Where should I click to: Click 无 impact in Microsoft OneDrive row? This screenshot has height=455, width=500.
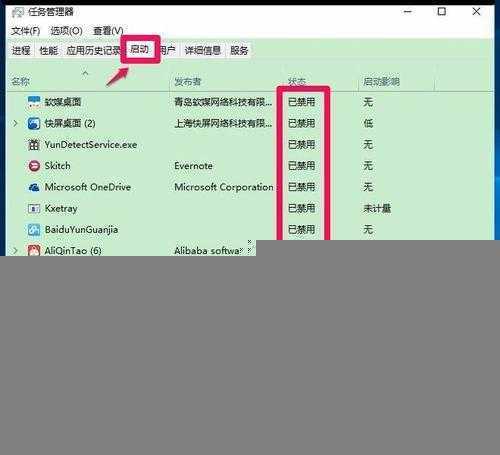point(368,187)
